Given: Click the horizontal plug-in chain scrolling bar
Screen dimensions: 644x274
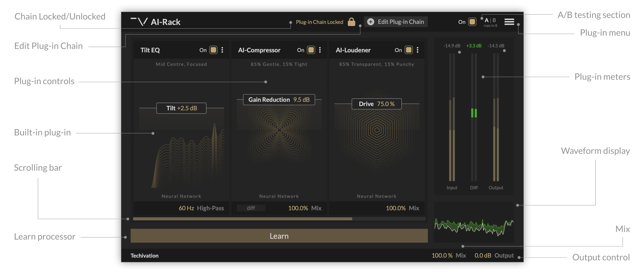Looking at the screenshot, I should coord(243,219).
